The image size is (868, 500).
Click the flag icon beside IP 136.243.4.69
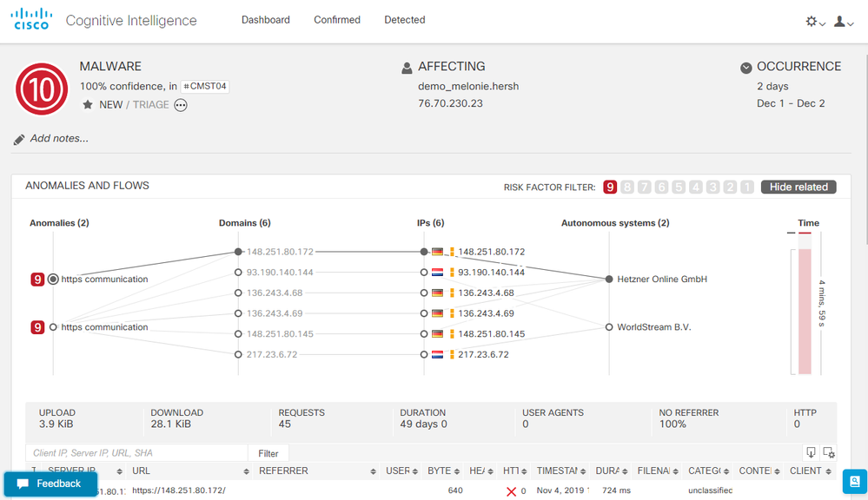tap(437, 313)
